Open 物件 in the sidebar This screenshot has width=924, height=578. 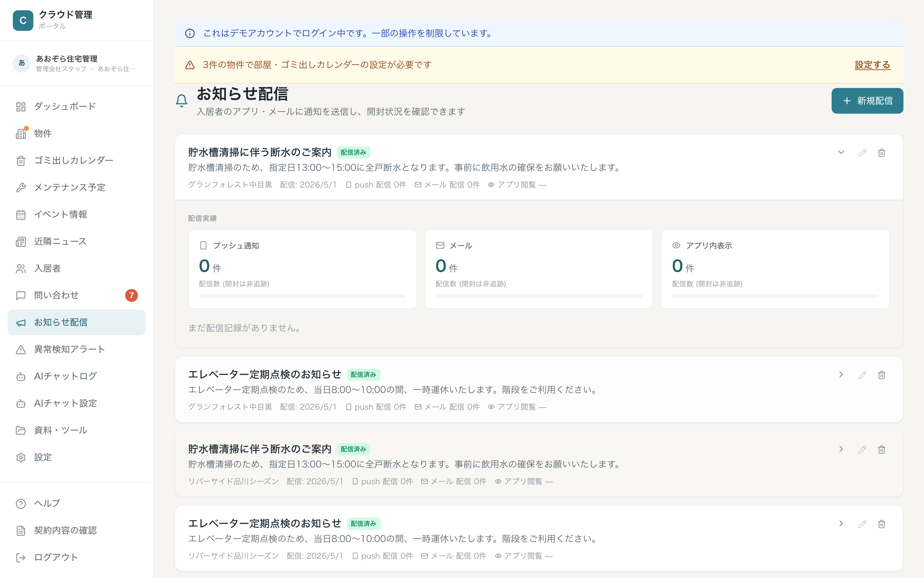(76, 133)
